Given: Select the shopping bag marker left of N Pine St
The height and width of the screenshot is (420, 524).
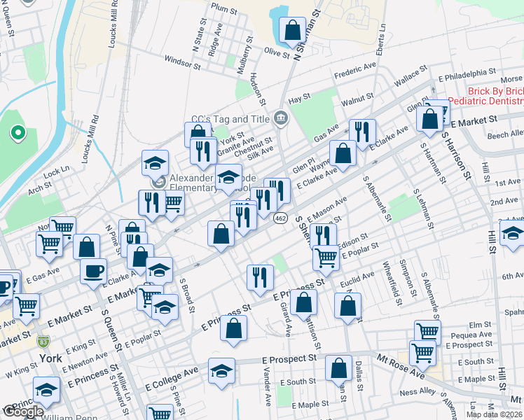Looking at the screenshot, I should coord(87,248).
